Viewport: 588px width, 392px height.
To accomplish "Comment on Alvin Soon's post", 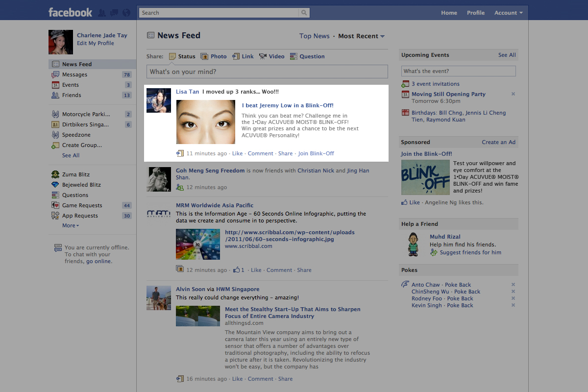I will point(260,379).
